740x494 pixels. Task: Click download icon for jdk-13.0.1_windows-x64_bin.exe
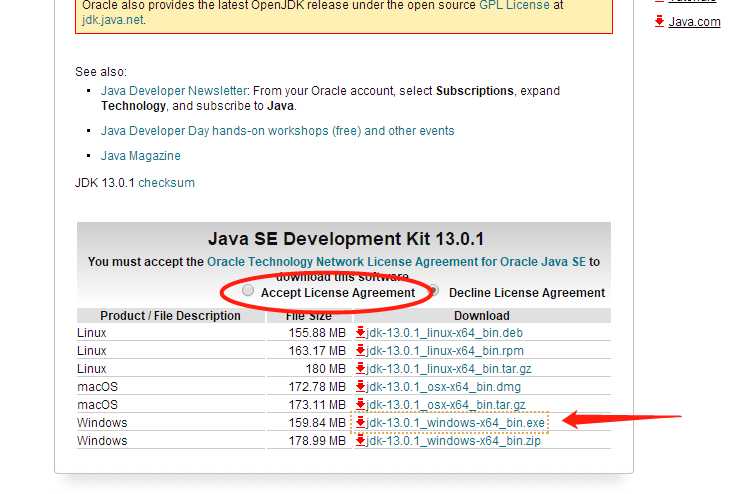point(361,422)
